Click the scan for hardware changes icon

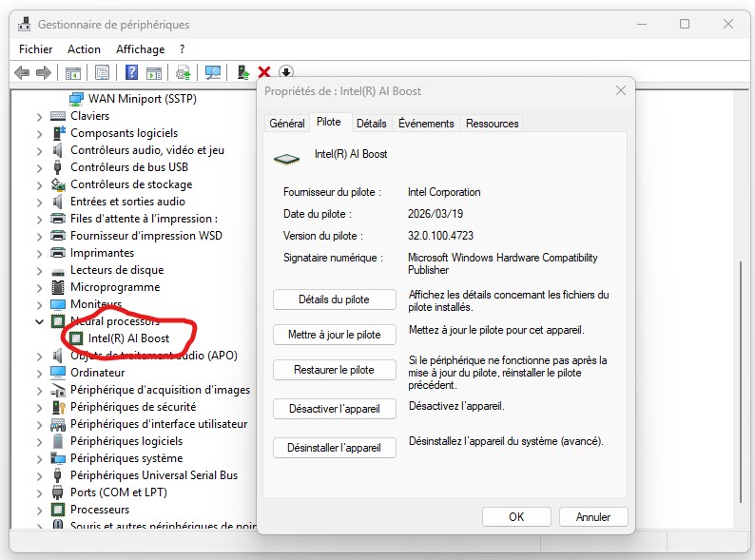click(x=213, y=72)
